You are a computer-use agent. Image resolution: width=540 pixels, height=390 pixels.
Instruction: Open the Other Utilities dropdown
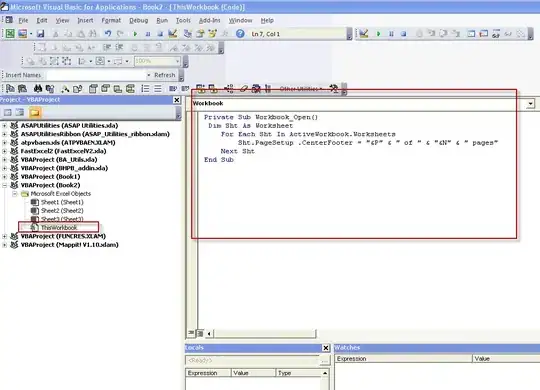pos(301,89)
